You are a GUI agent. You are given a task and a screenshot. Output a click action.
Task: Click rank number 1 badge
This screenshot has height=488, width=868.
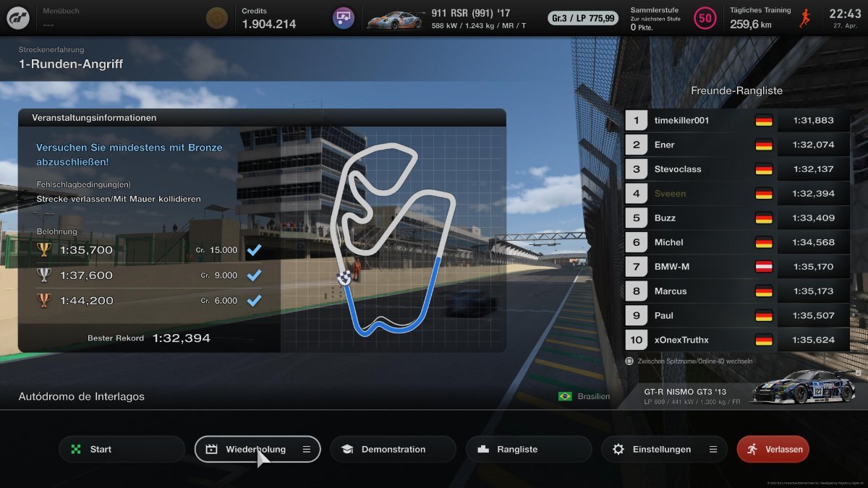(x=637, y=121)
